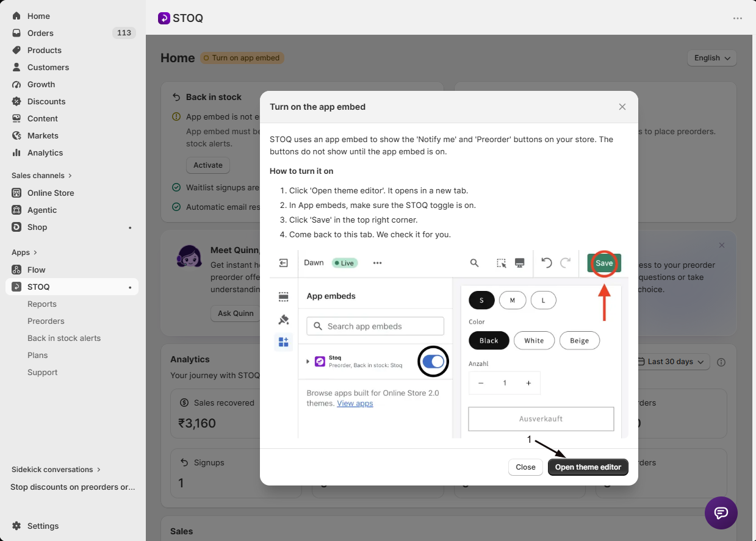The image size is (756, 541).
Task: Click the Signups card
Action: 236,473
